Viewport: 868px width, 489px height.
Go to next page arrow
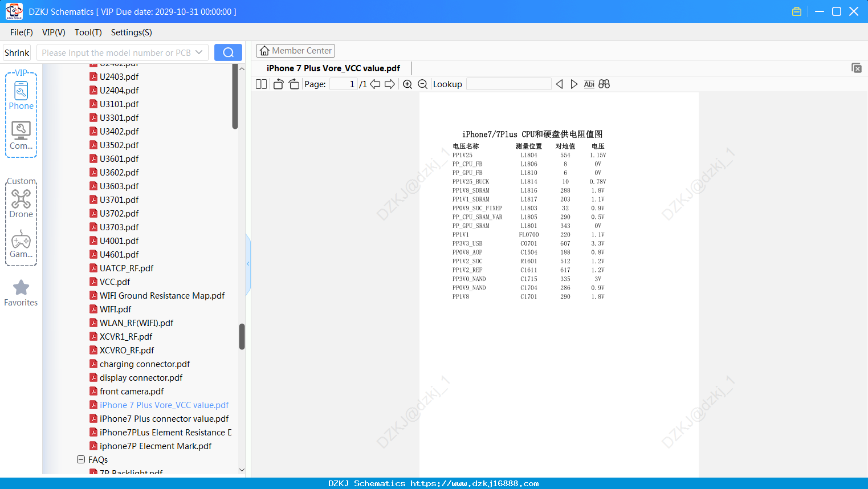(390, 84)
